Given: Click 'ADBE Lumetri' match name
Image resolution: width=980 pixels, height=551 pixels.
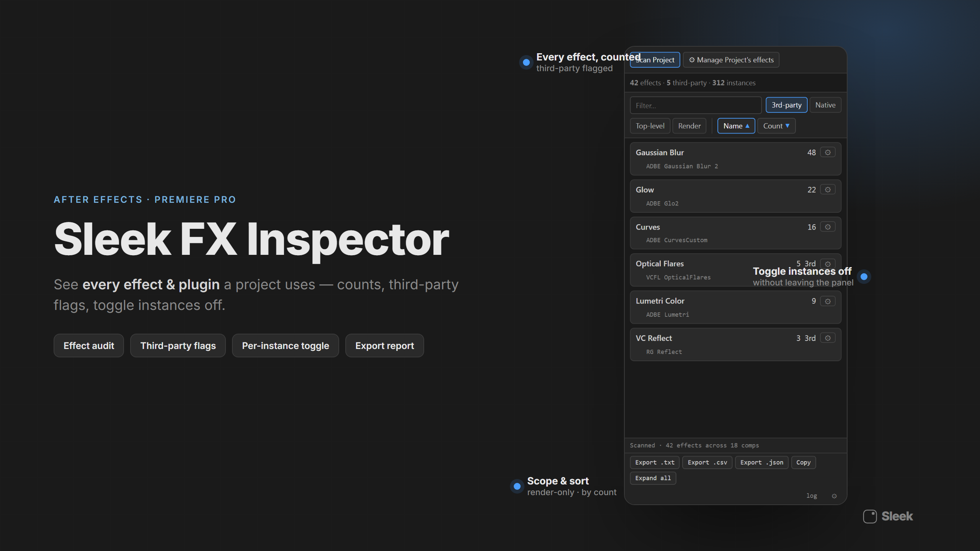Looking at the screenshot, I should pos(668,315).
